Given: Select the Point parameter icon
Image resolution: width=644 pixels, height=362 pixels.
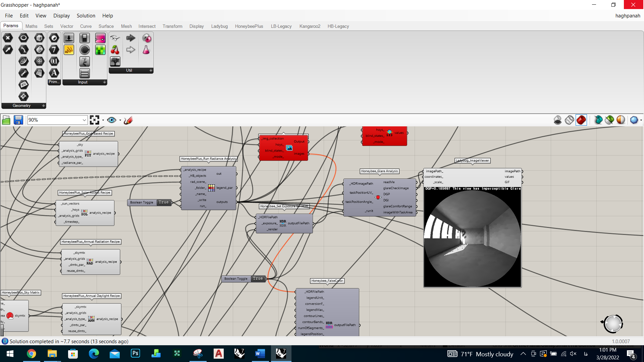Looking at the screenshot, I should tap(8, 38).
